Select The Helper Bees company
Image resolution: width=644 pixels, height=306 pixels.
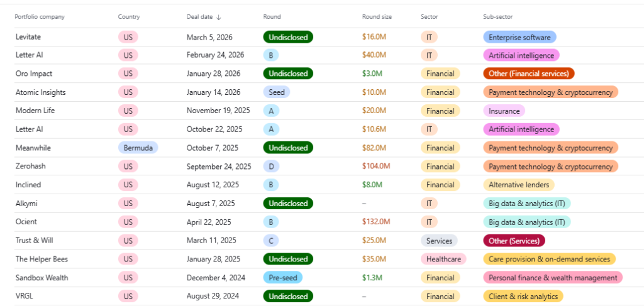click(42, 259)
